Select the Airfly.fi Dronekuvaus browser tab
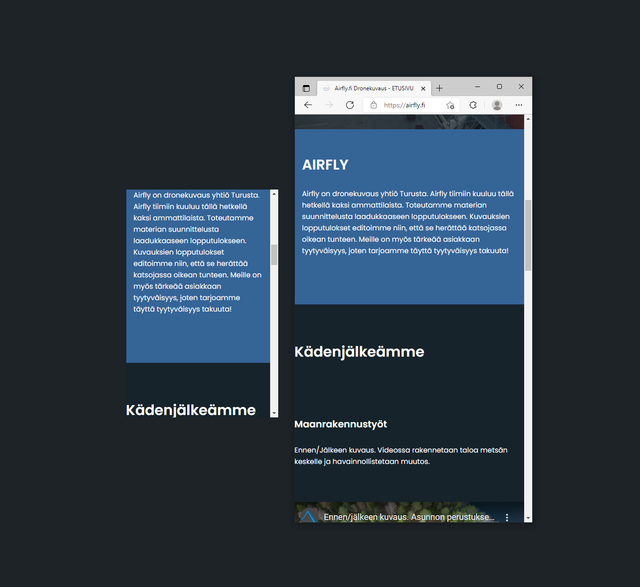The width and height of the screenshot is (640, 587). click(x=373, y=88)
